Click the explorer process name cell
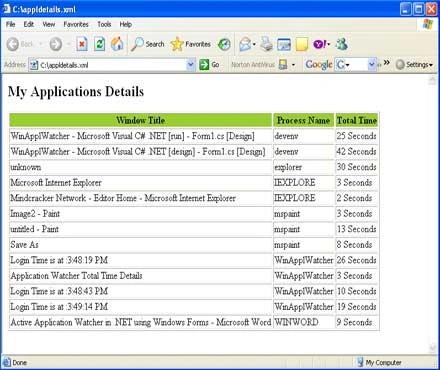Viewport: 440px width, 370px height. coord(304,167)
